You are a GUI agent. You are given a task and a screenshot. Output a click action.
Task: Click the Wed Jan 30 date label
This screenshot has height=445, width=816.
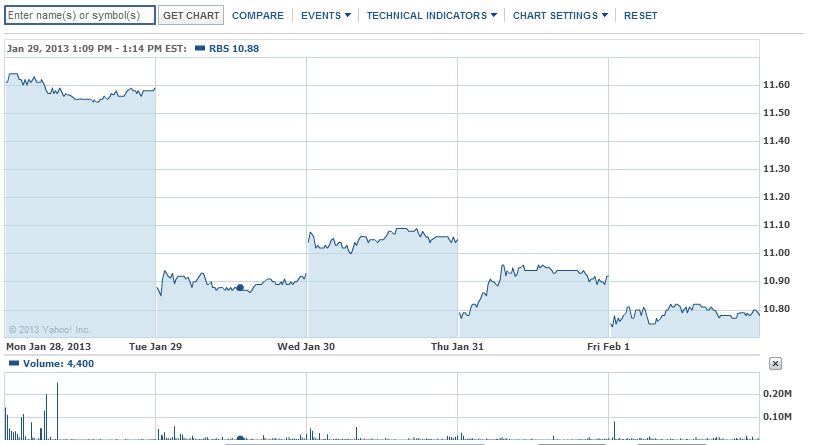click(x=306, y=346)
